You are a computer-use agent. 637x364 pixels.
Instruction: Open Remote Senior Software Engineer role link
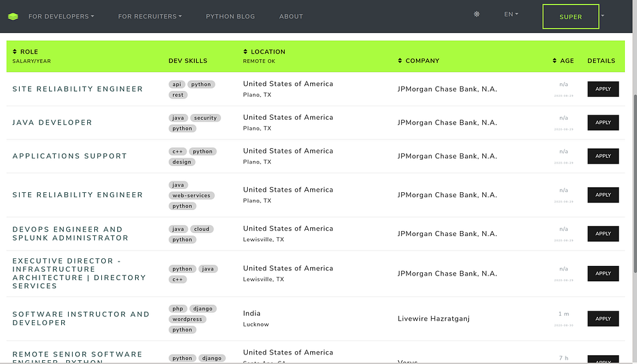pyautogui.click(x=77, y=358)
